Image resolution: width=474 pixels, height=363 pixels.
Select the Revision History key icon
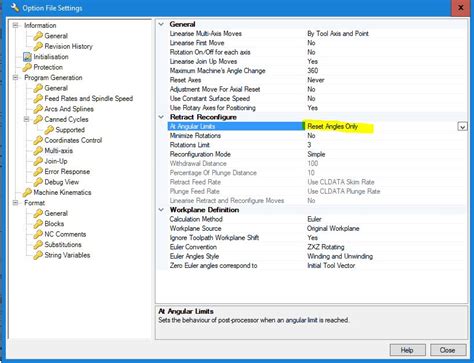click(38, 46)
